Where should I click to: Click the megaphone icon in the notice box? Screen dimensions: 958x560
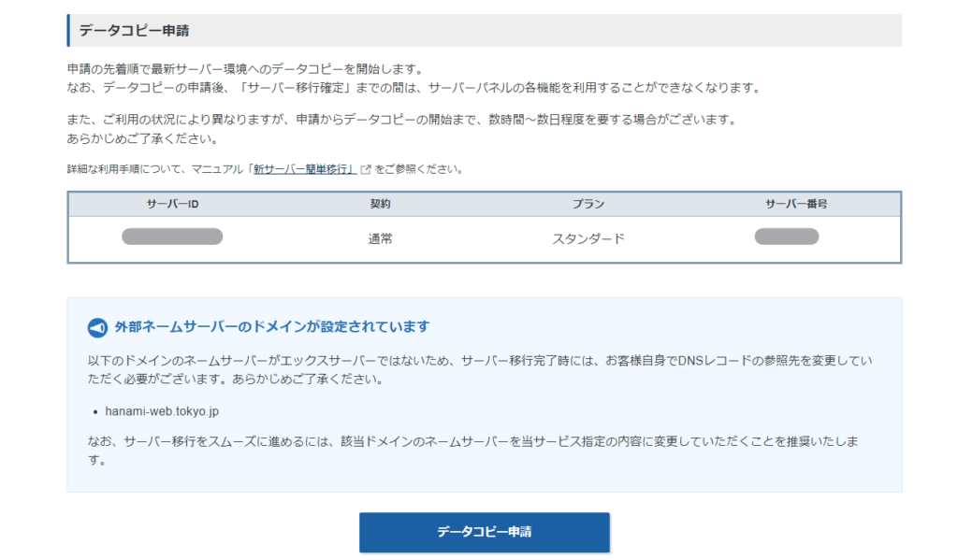coord(97,327)
